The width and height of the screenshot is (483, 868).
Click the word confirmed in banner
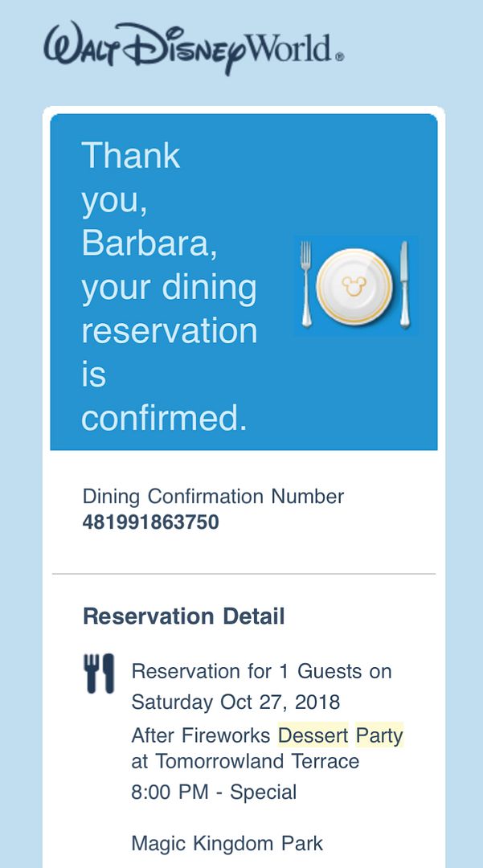coord(164,419)
